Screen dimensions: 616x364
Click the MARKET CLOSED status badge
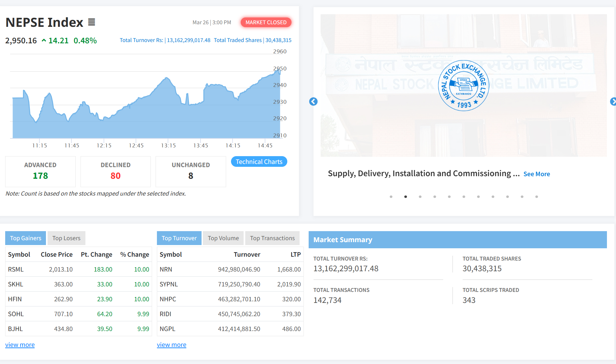pyautogui.click(x=266, y=22)
